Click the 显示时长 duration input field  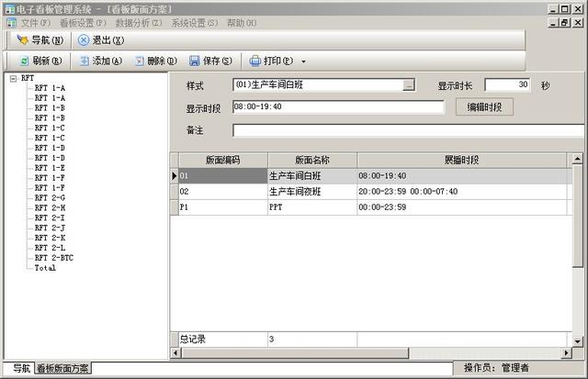click(x=507, y=85)
